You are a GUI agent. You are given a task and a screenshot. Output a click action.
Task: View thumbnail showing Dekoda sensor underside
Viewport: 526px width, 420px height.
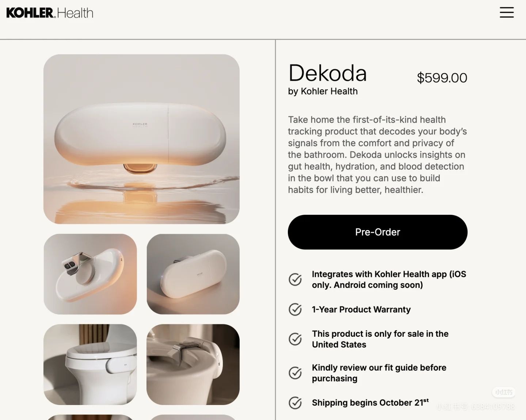point(90,274)
